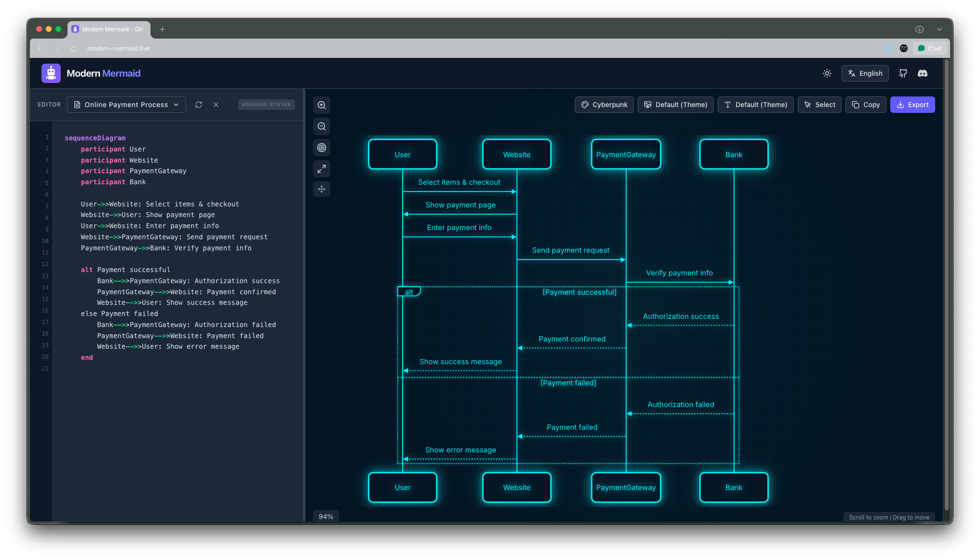Click the Export button

click(912, 105)
